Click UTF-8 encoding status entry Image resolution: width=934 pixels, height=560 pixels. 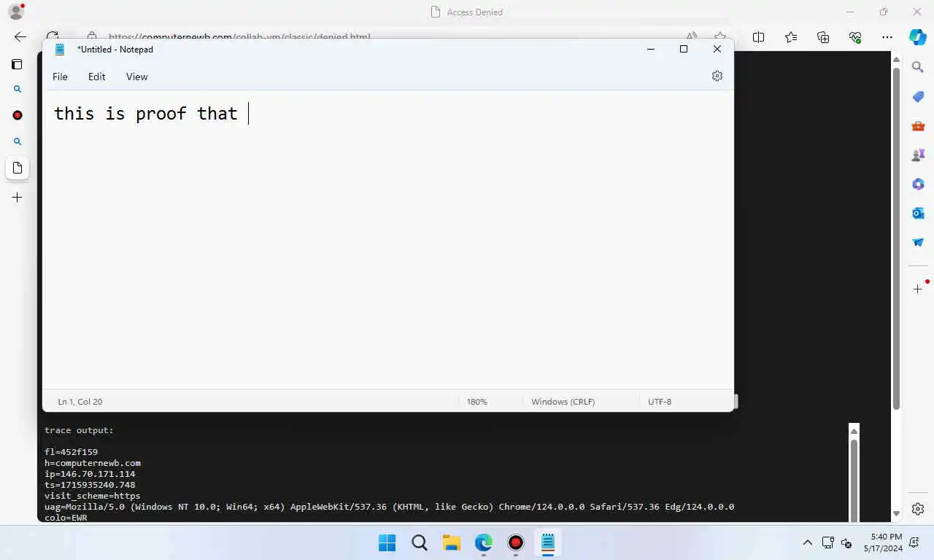click(x=660, y=402)
